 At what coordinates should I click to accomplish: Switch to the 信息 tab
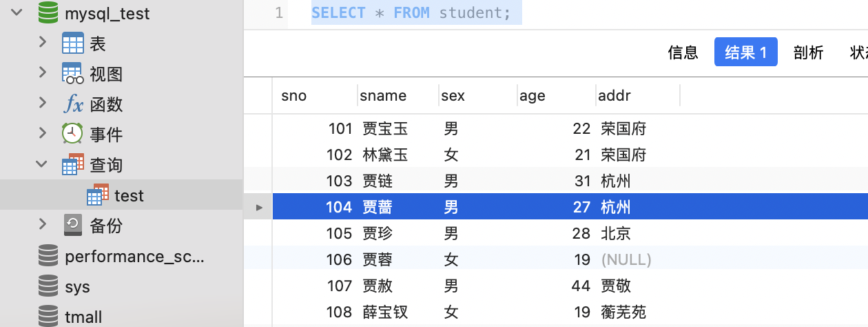tap(683, 52)
